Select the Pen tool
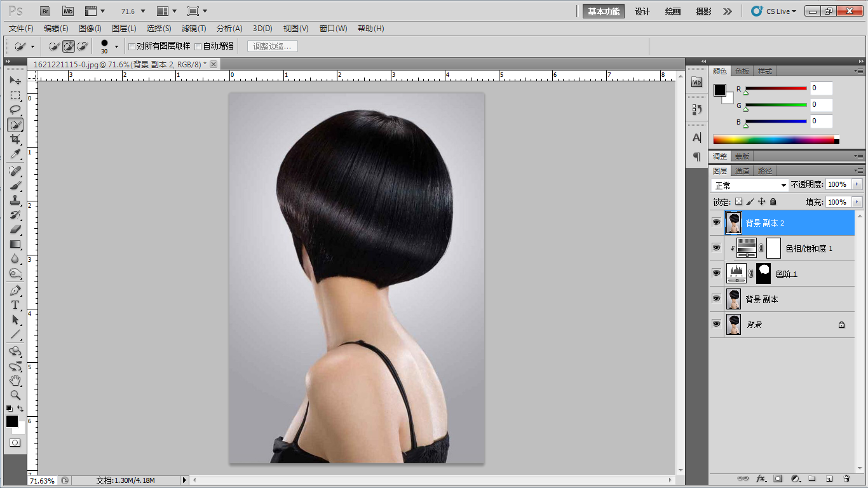868x488 pixels. coord(15,290)
